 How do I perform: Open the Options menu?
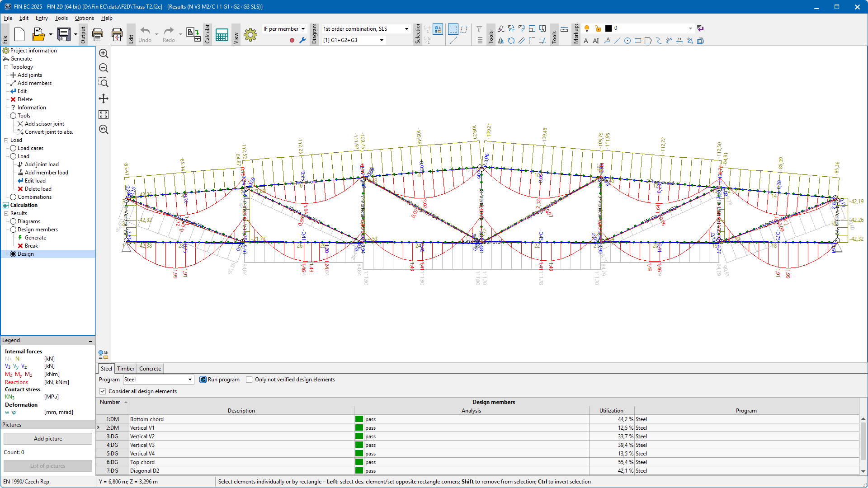point(84,18)
